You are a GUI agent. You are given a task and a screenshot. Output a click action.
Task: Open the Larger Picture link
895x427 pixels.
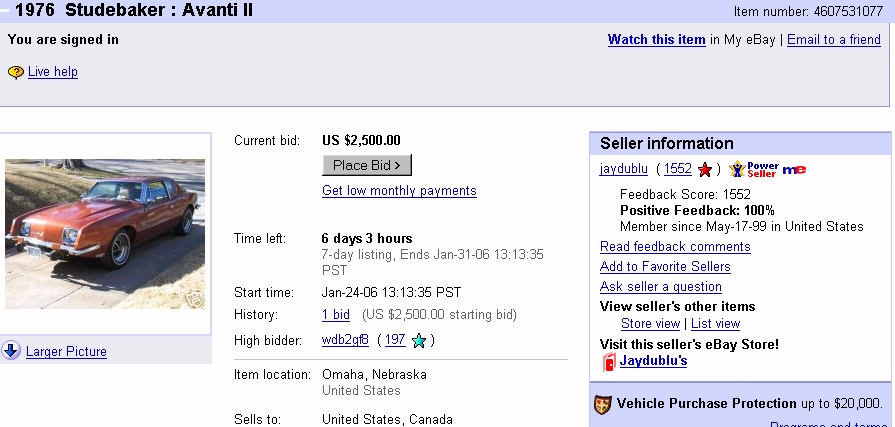pos(66,352)
